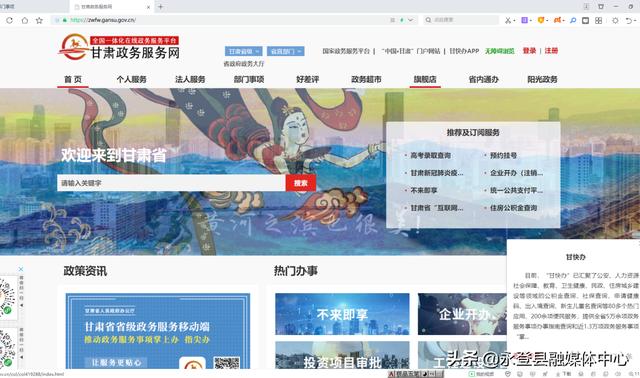Open the 不来即享 hot service tile
The image size is (640, 378).
point(342,314)
